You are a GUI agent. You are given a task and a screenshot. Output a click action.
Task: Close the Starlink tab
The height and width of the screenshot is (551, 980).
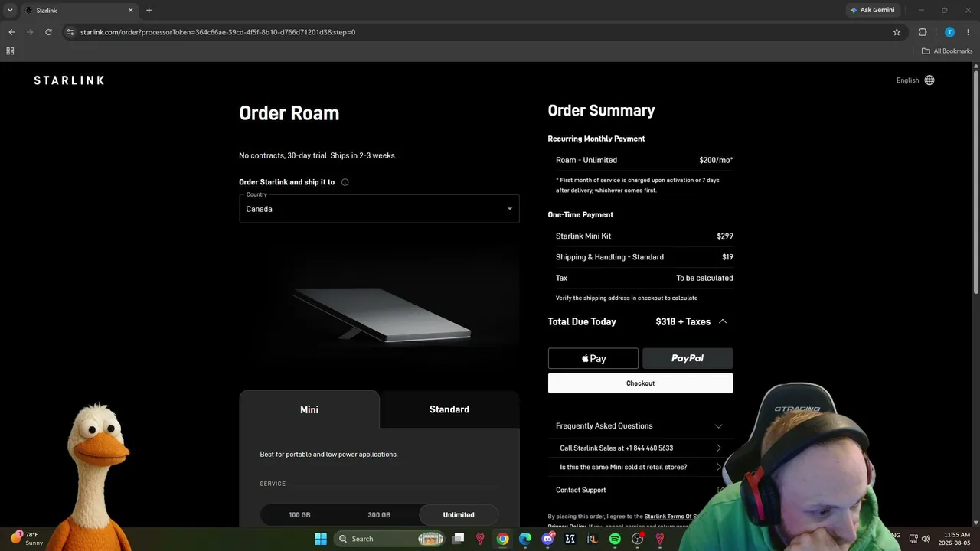pyautogui.click(x=130, y=11)
